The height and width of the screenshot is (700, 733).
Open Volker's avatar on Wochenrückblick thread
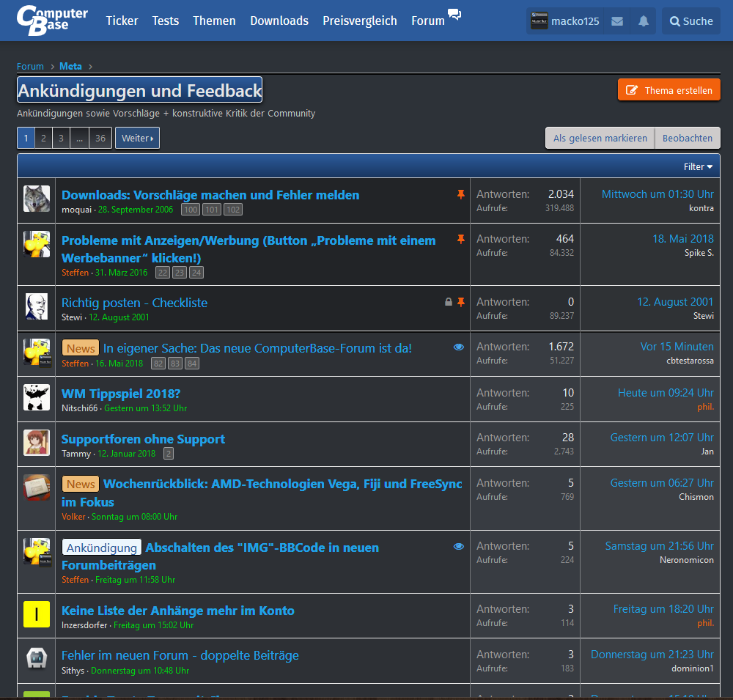point(37,487)
